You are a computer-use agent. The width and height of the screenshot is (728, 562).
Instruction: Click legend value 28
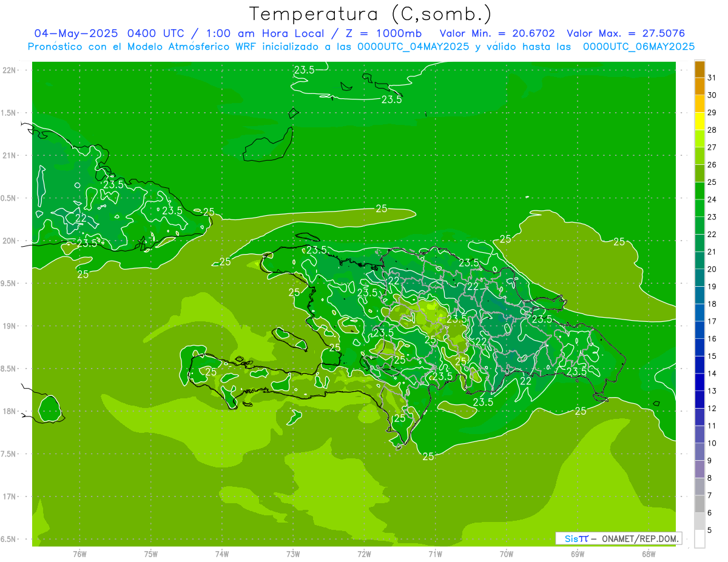point(712,130)
